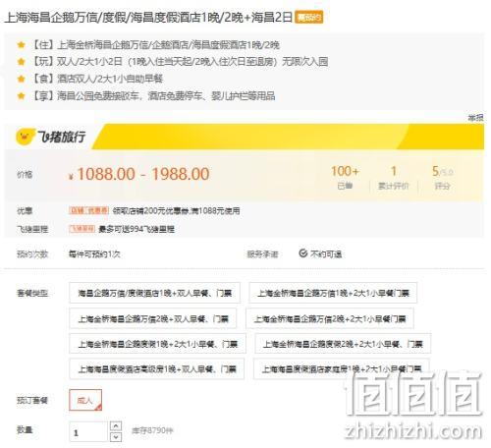This screenshot has height=448, width=491.
Task: Click the 100+ sold count
Action: pyautogui.click(x=345, y=171)
